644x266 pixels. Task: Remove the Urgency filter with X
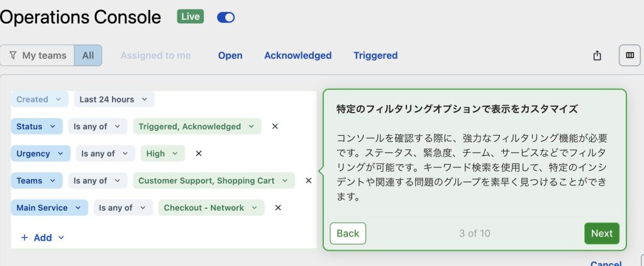(x=199, y=153)
